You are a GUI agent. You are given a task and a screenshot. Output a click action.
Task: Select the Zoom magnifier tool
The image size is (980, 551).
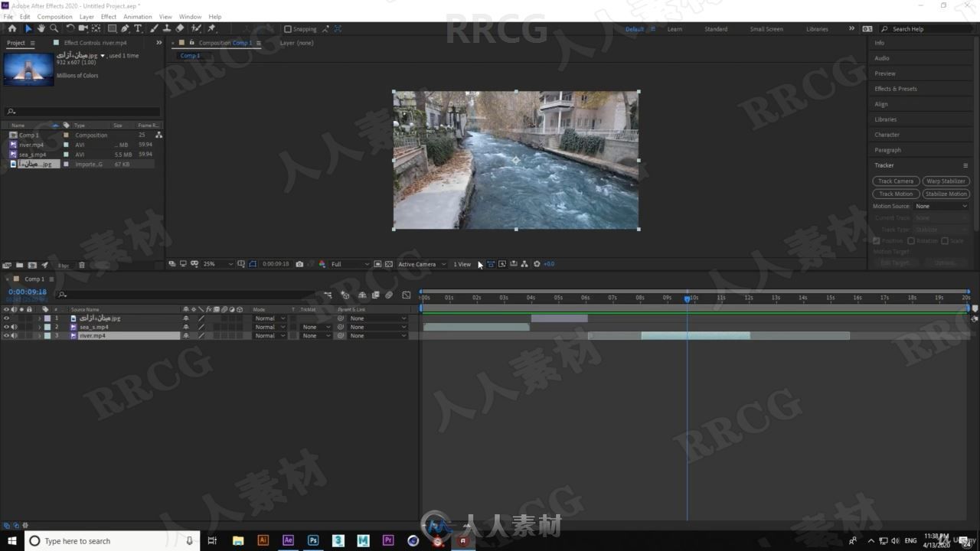(54, 28)
